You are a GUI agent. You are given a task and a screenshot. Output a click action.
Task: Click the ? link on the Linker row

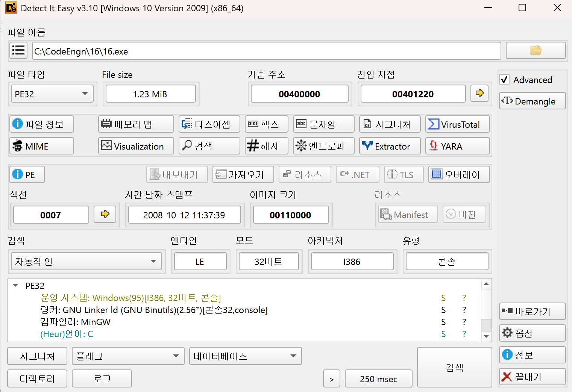click(464, 310)
